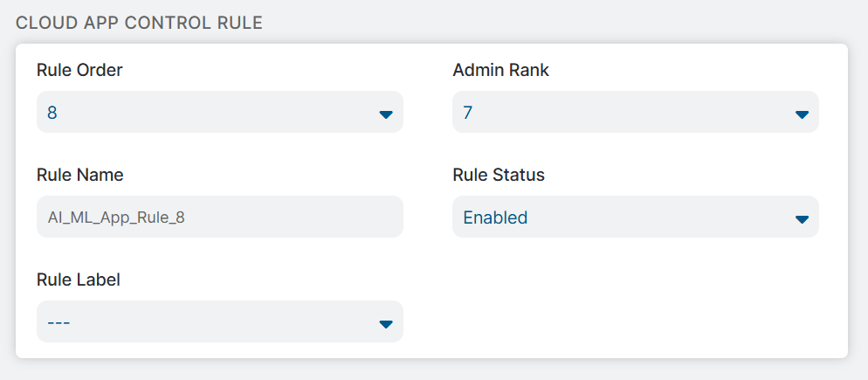Expand the Admin Rank combo box
The image size is (868, 380).
[635, 113]
